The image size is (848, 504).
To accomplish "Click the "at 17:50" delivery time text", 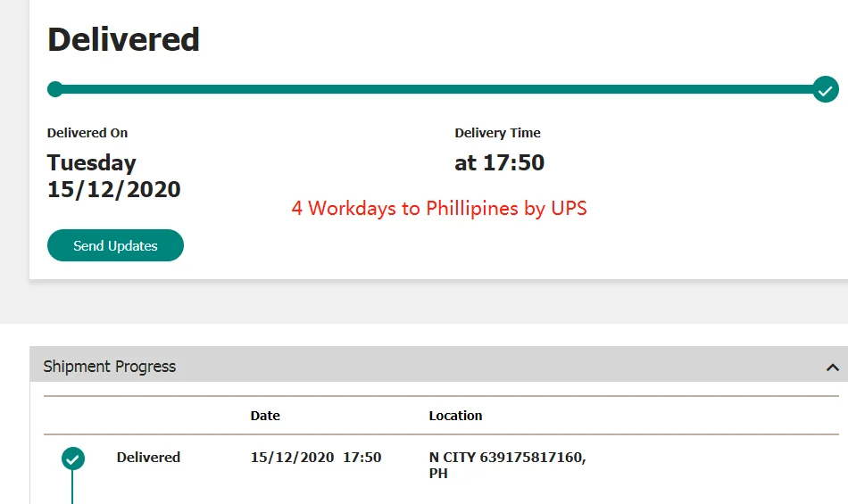I will pos(499,163).
